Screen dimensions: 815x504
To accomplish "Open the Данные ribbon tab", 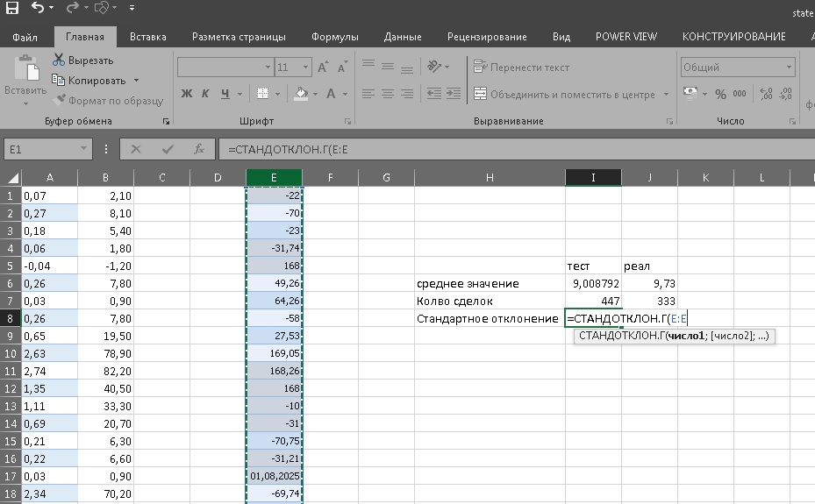I will tap(403, 37).
